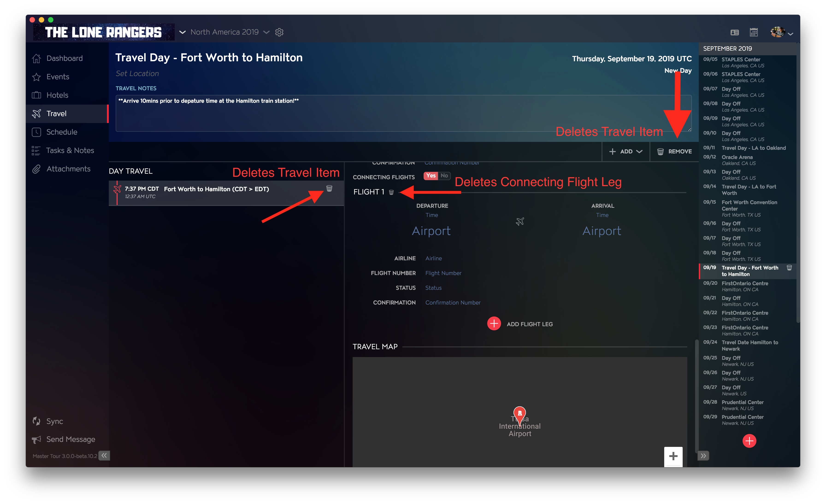Image resolution: width=826 pixels, height=504 pixels.
Task: Click the map zoom-in plus button
Action: [x=673, y=456]
